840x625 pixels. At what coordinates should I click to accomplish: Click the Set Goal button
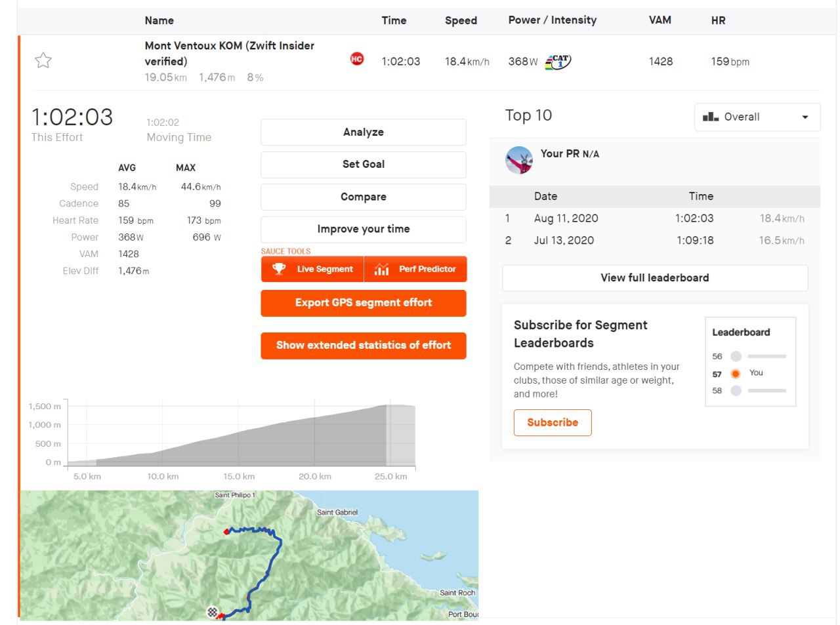(364, 165)
